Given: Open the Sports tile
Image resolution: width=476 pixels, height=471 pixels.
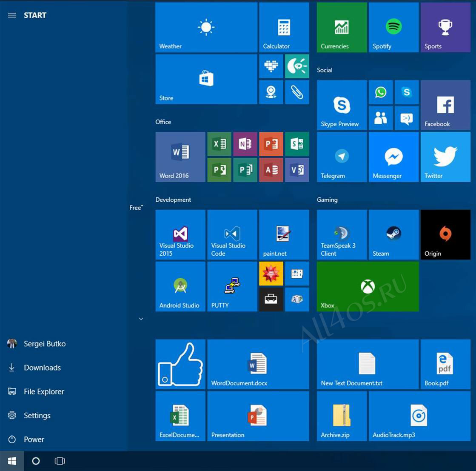Looking at the screenshot, I should coord(445,27).
